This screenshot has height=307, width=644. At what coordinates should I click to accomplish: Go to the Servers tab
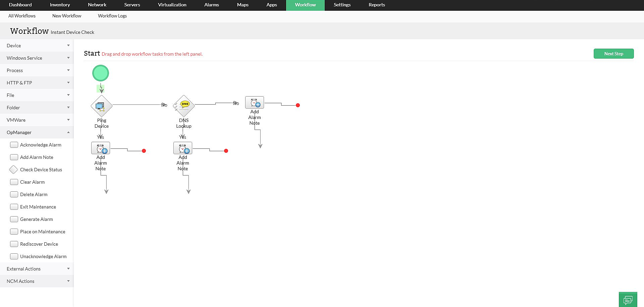pyautogui.click(x=132, y=5)
